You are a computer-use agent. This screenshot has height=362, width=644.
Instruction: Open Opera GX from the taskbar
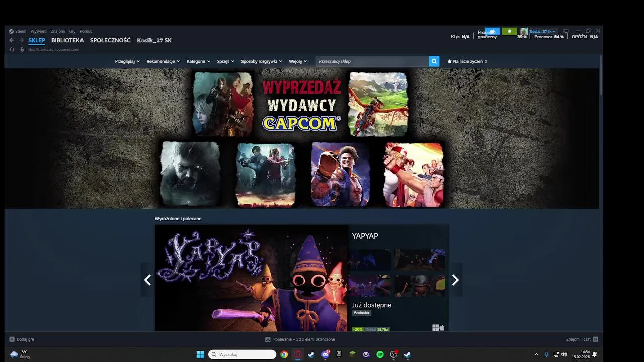coord(298,354)
